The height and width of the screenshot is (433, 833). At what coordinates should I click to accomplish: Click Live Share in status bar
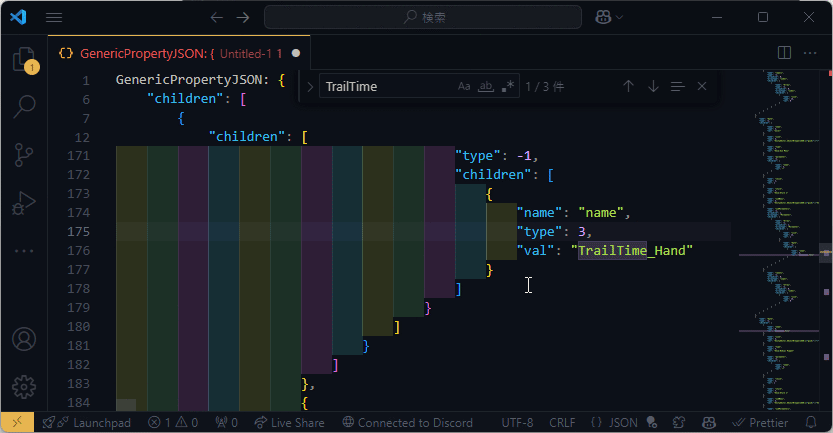point(289,423)
